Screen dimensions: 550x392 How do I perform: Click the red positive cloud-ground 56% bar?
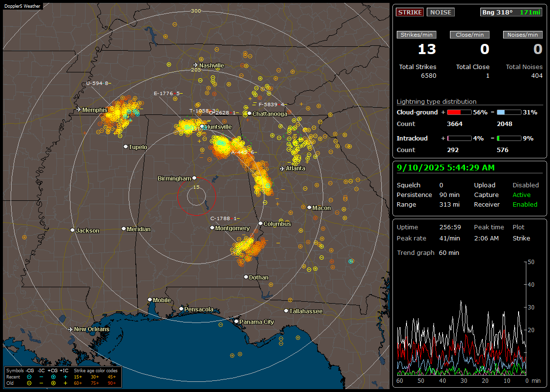point(459,112)
